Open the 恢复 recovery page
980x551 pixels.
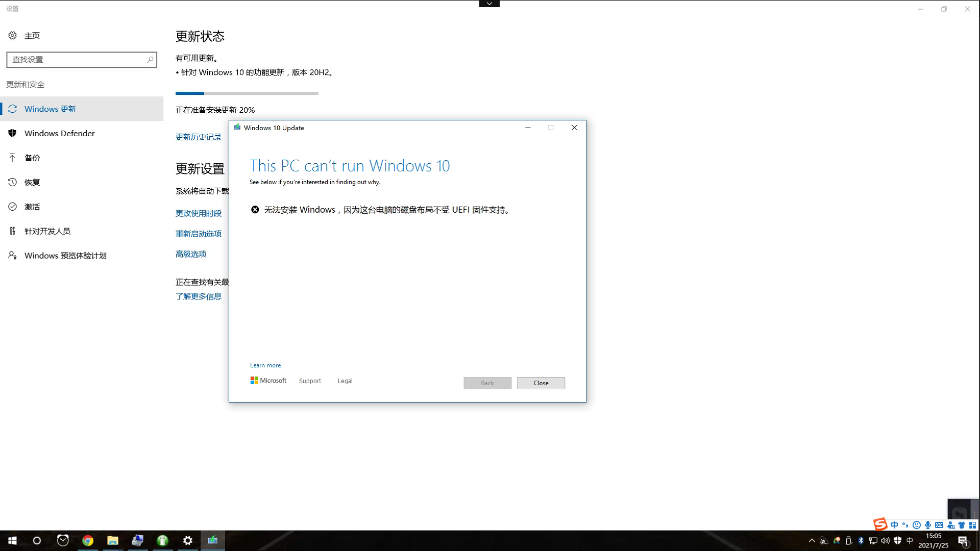[82, 182]
